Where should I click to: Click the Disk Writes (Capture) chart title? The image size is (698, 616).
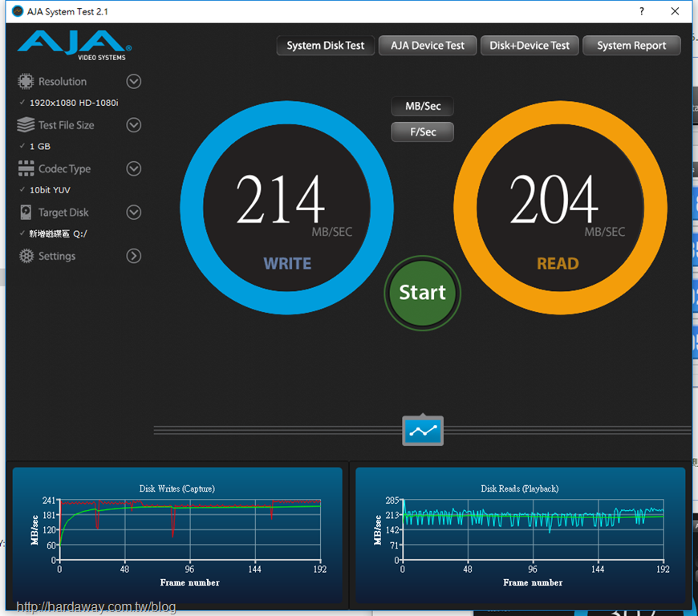[x=177, y=488]
